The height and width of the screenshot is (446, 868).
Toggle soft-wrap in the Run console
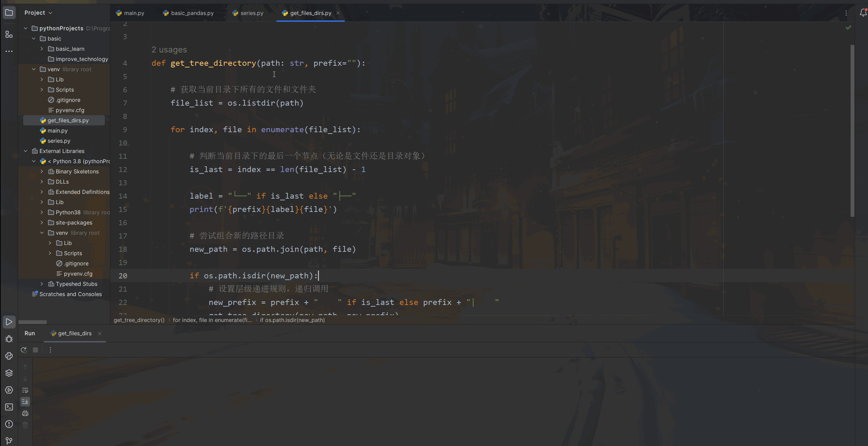tap(25, 390)
